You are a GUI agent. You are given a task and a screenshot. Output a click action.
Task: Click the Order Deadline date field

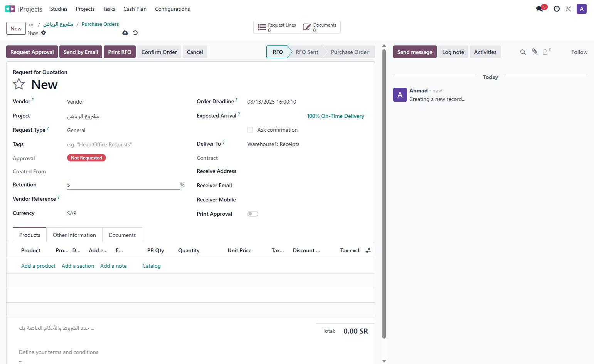tap(308, 102)
